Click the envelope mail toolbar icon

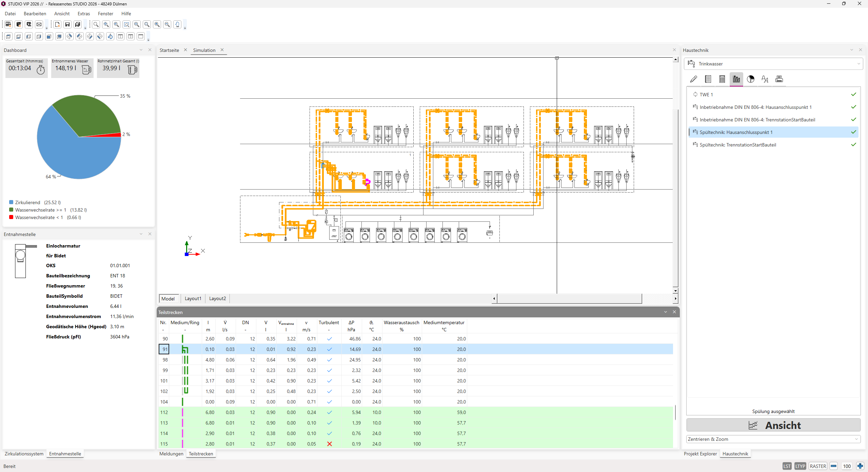click(x=39, y=24)
